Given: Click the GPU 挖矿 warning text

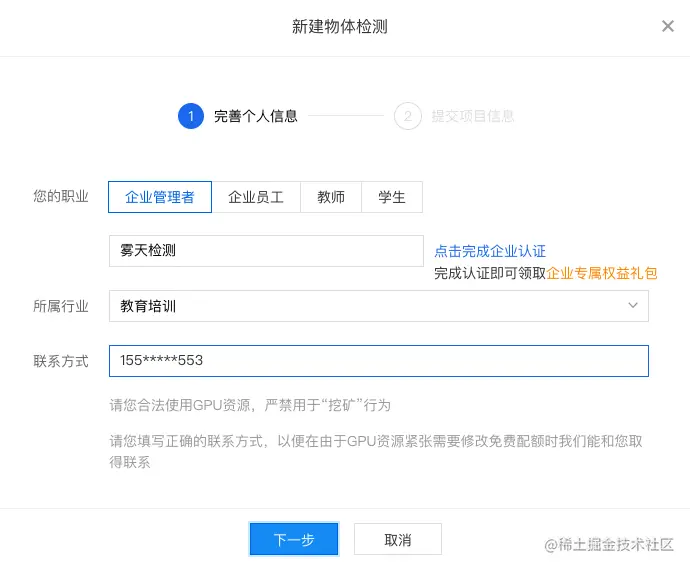Looking at the screenshot, I should 250,405.
